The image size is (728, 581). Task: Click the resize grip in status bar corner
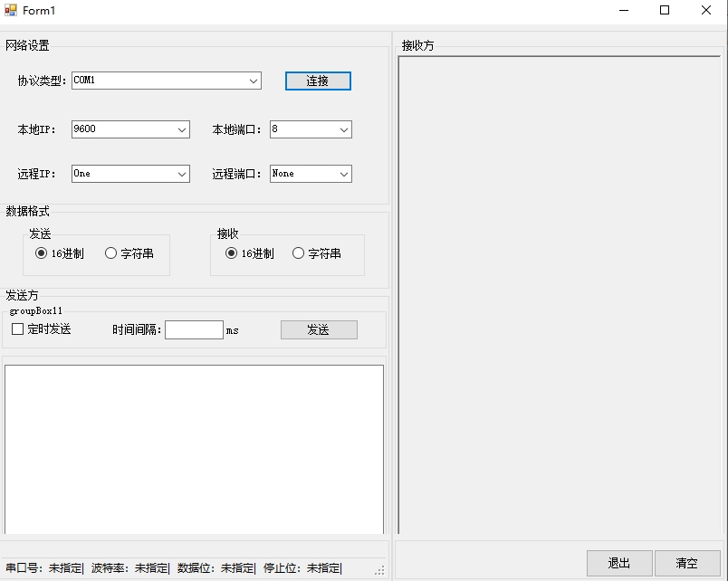click(379, 570)
